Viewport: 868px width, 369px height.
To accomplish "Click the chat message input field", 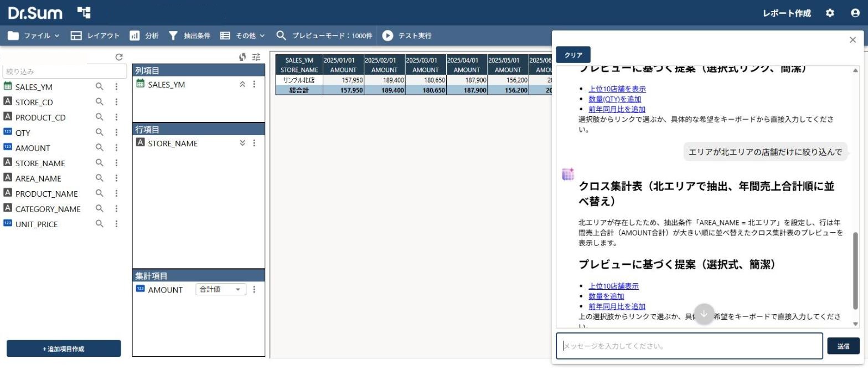I will click(689, 346).
